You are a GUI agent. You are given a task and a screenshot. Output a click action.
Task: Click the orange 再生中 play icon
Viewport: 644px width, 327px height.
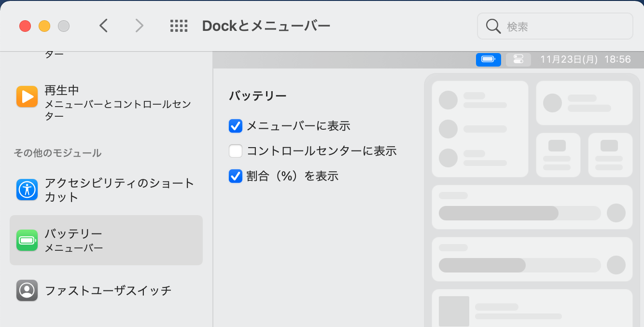27,96
